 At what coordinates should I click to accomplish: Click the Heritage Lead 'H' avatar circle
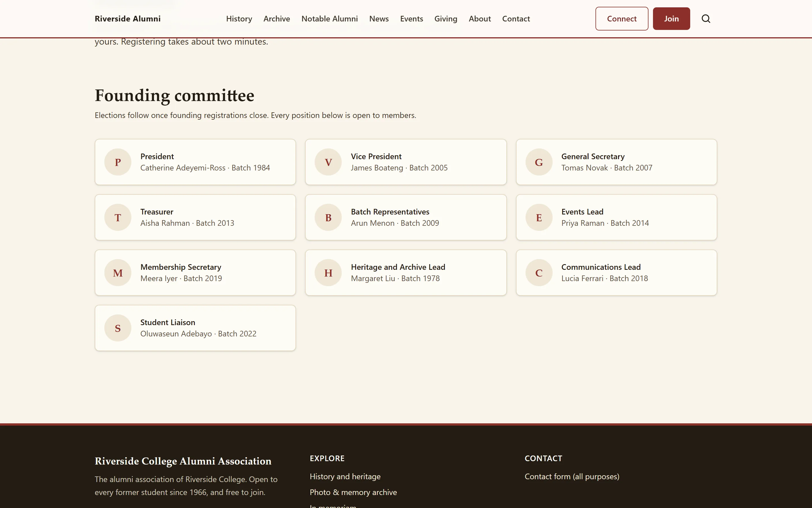point(328,272)
